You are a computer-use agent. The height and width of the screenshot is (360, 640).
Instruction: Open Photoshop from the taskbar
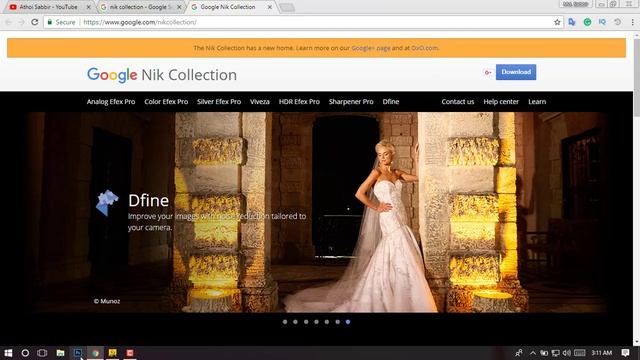tap(78, 353)
